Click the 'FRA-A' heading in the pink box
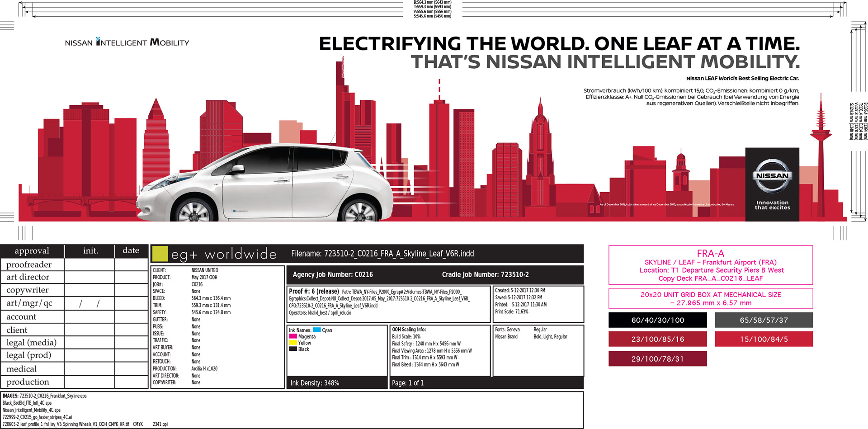 711,253
